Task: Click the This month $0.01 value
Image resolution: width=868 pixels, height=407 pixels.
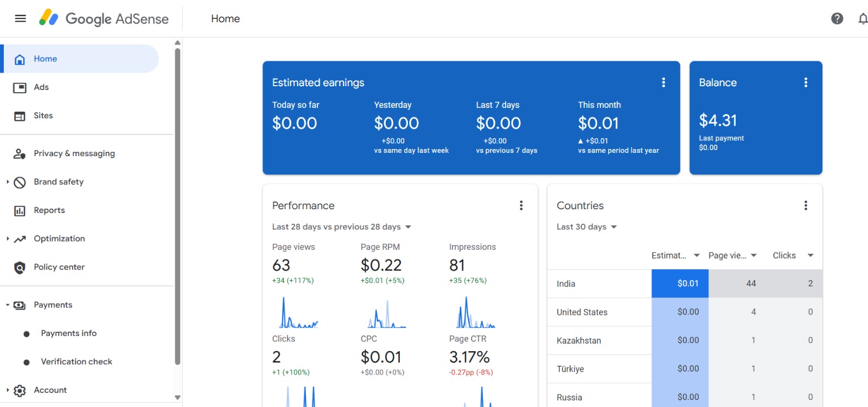Action: (598, 124)
